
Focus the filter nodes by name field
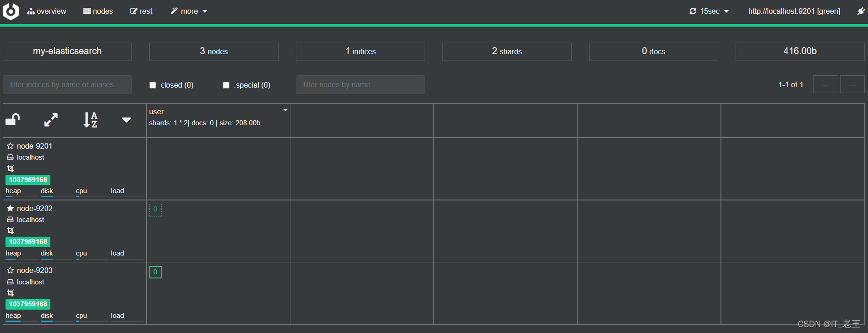coord(360,84)
